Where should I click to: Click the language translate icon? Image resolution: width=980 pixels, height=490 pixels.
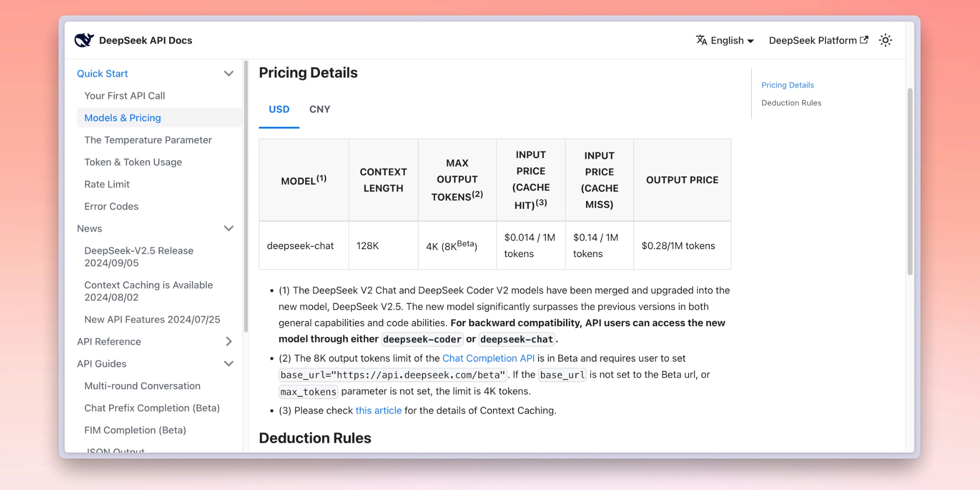click(x=702, y=40)
